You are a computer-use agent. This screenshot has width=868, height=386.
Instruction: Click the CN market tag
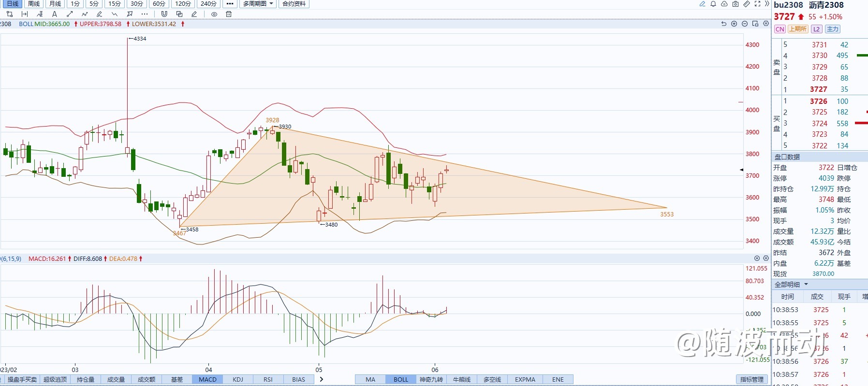[780, 29]
